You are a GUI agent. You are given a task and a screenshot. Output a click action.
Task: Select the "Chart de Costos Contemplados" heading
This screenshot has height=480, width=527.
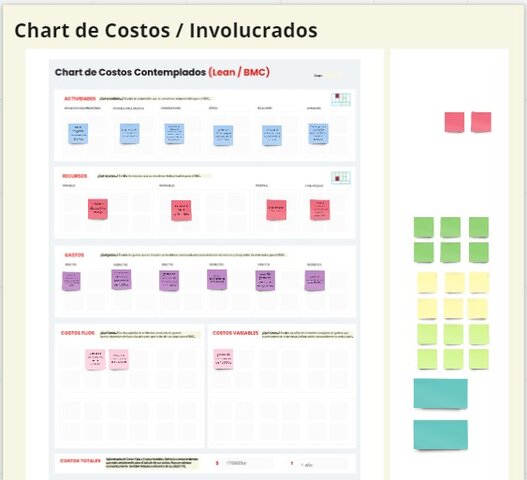[130, 72]
